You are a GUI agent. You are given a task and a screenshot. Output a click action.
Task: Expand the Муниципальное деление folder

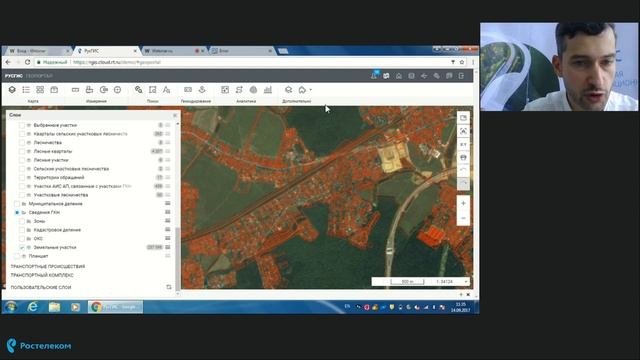(x=24, y=204)
